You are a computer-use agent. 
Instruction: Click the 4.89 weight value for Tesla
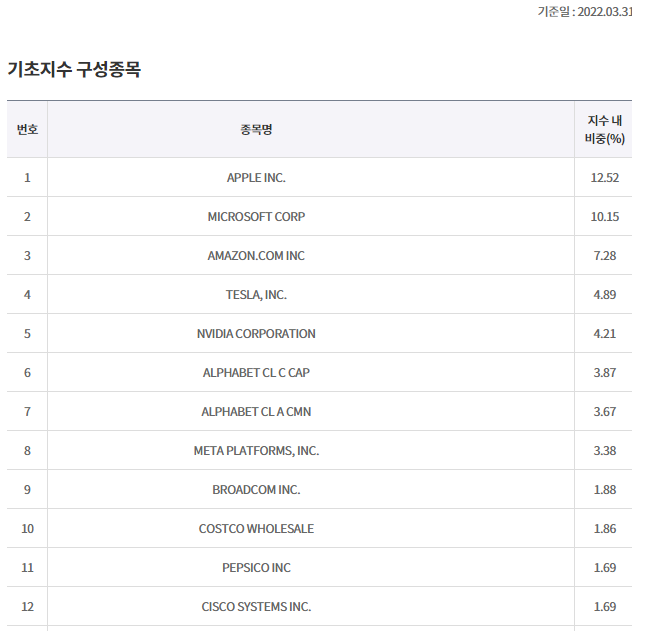tap(605, 295)
